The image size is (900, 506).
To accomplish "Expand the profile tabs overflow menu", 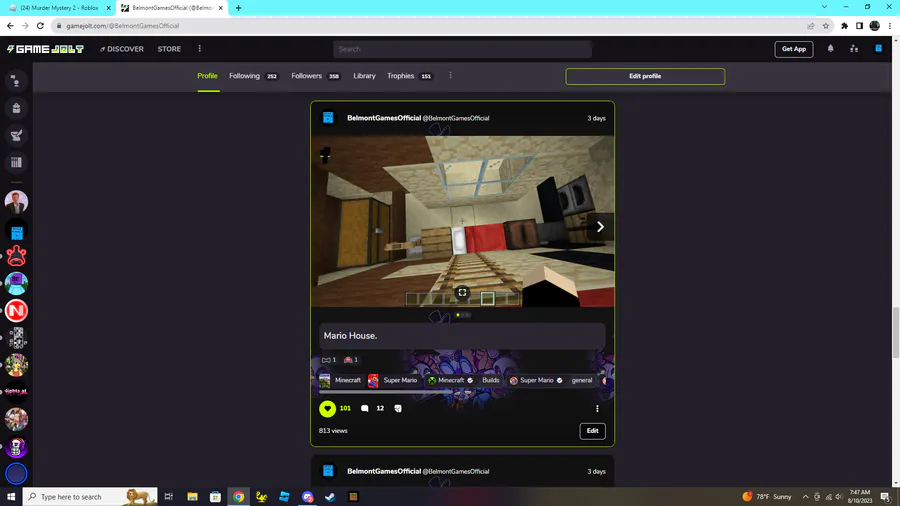I will [451, 76].
